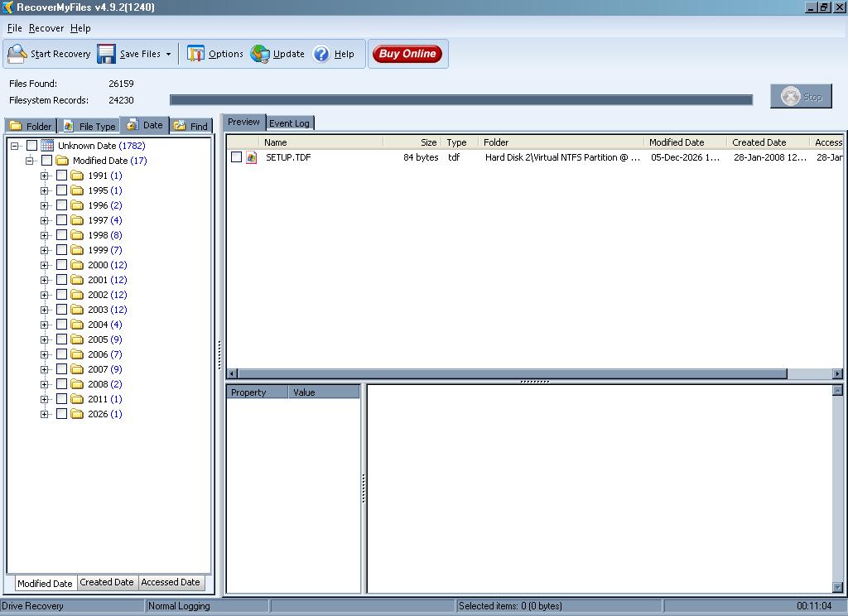Viewport: 848px width, 616px height.
Task: Click the Update globe icon
Action: click(260, 54)
